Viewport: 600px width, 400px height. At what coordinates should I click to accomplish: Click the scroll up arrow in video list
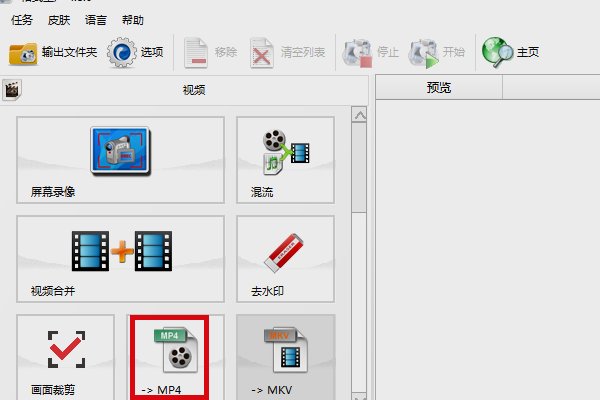pyautogui.click(x=359, y=115)
